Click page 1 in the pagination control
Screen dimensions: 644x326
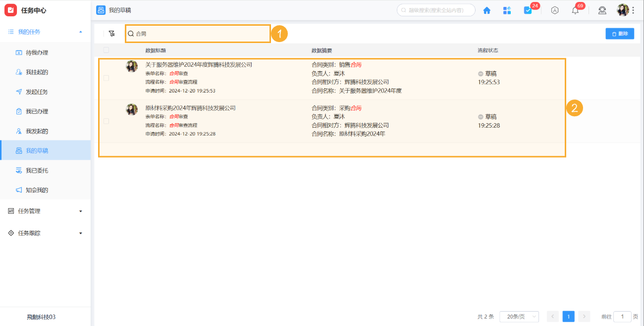pos(568,316)
